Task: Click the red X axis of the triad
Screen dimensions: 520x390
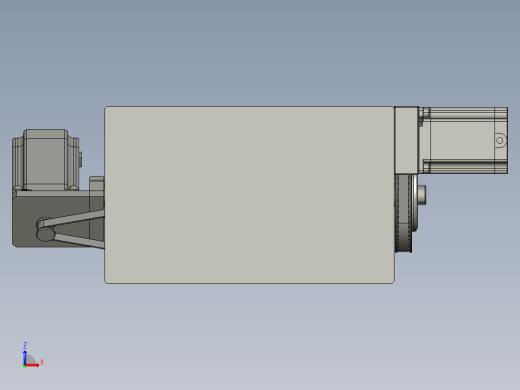Action: (33, 365)
